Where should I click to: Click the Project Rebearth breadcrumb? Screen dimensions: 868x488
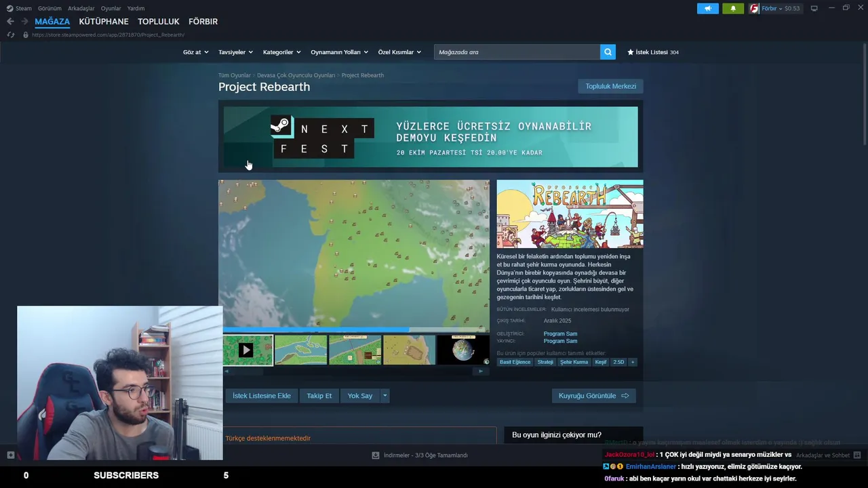click(362, 75)
